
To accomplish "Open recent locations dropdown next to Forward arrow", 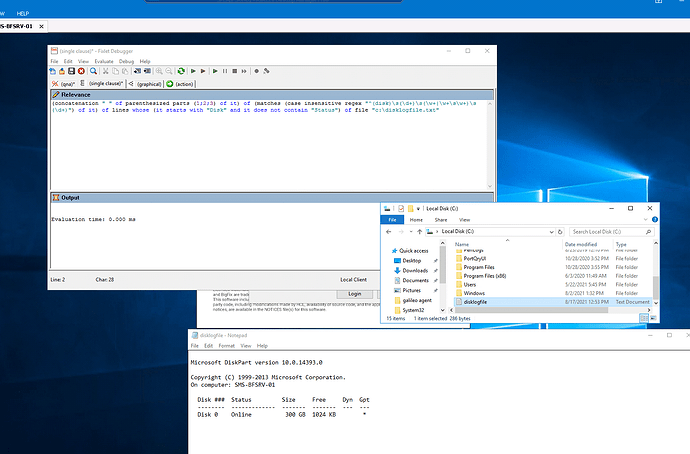I will pos(411,232).
